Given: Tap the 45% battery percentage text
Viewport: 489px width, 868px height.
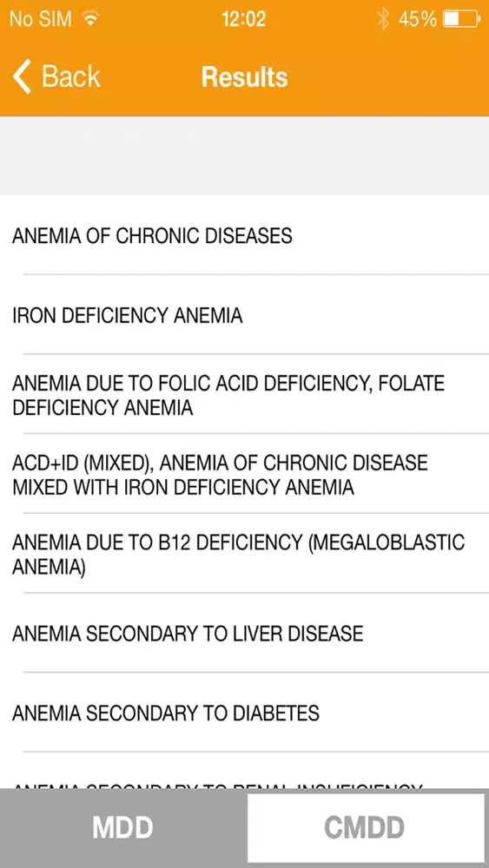Looking at the screenshot, I should coord(418,19).
